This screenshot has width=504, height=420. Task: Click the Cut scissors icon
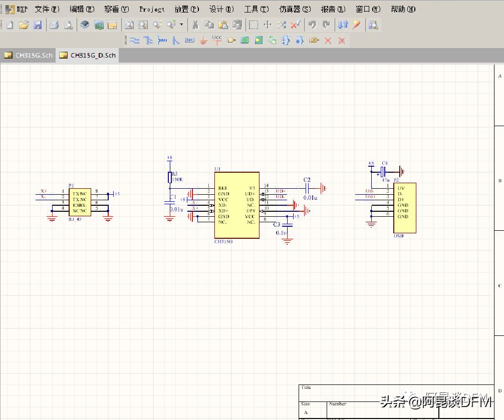195,25
